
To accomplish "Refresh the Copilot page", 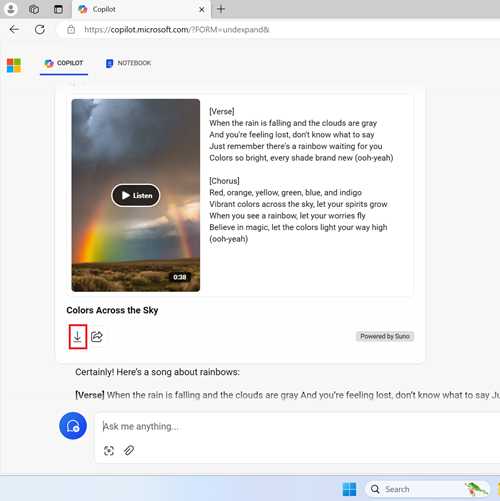I will pyautogui.click(x=40, y=29).
